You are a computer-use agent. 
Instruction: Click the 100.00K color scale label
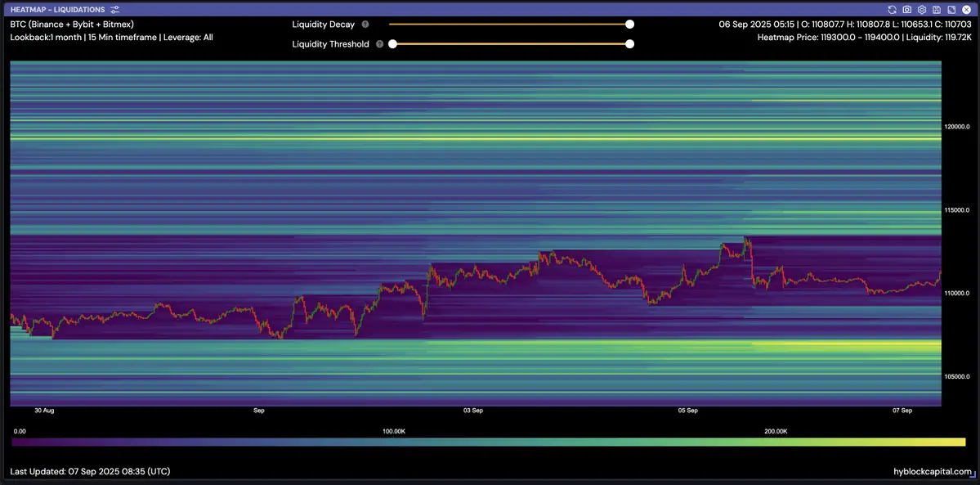coord(395,431)
